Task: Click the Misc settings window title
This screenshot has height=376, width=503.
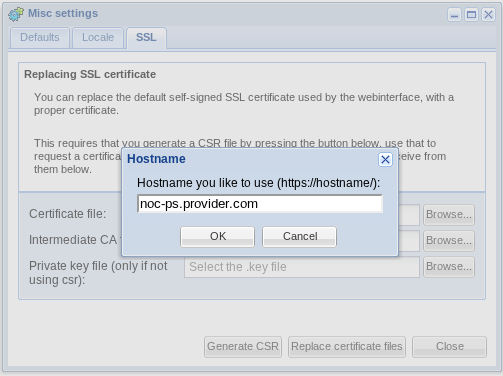Action: pyautogui.click(x=63, y=13)
